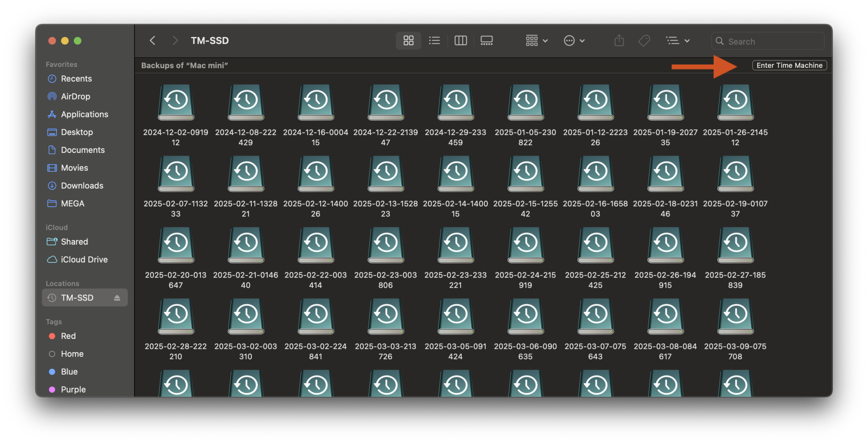Switch to gallery view
Image resolution: width=868 pixels, height=444 pixels.
487,41
